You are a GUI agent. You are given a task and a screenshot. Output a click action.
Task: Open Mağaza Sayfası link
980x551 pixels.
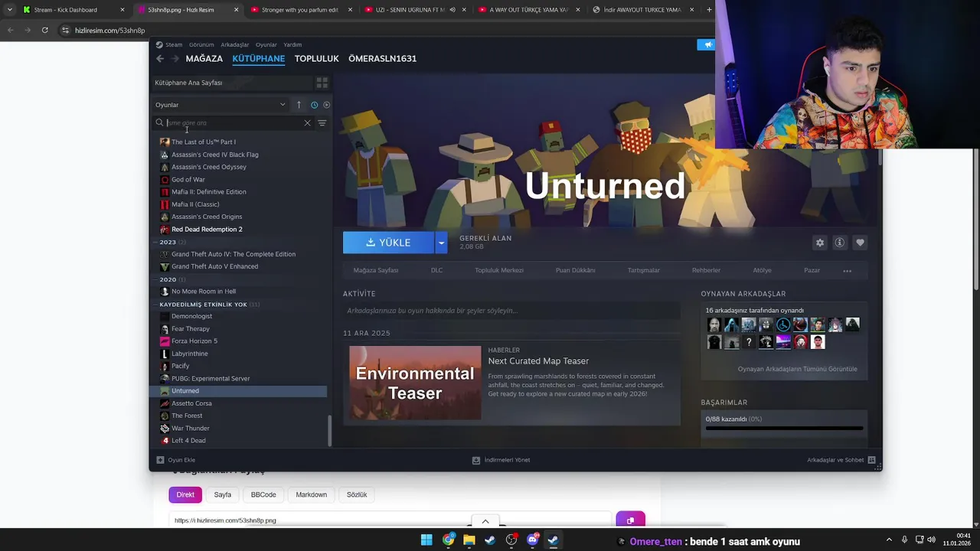click(376, 270)
